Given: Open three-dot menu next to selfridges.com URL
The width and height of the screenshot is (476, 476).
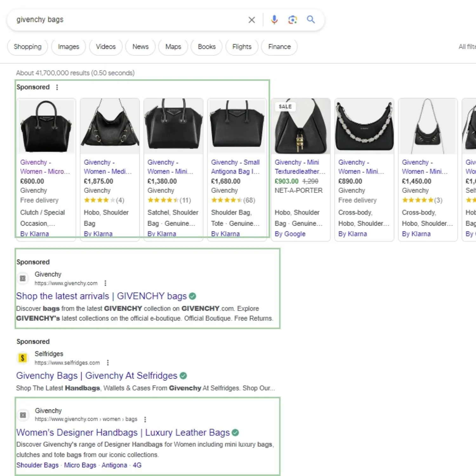Looking at the screenshot, I should click(108, 362).
